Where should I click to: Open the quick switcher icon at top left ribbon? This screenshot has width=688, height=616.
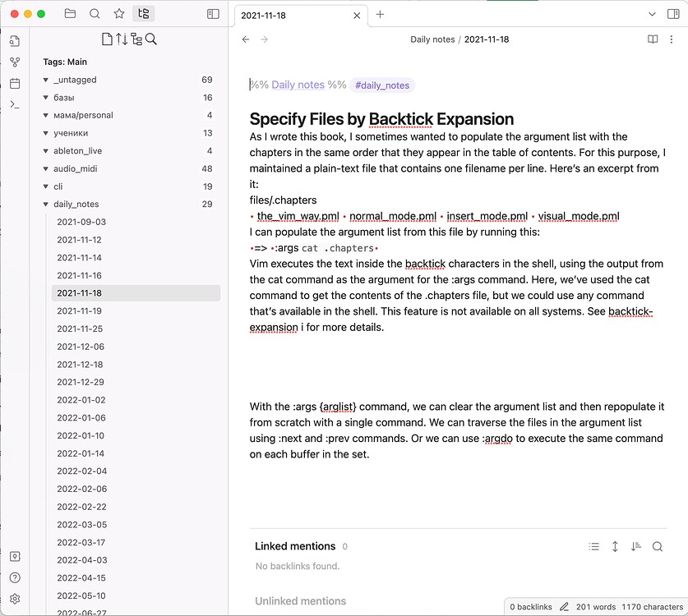click(x=14, y=39)
